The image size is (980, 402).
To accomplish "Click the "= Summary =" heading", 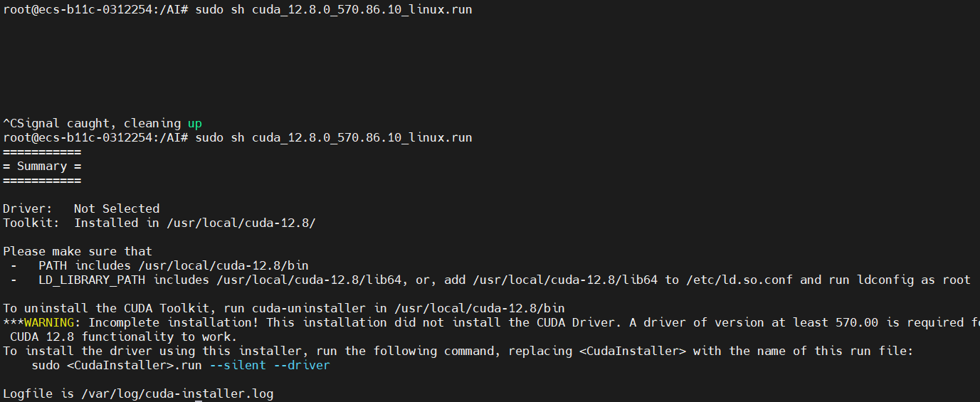I will tap(42, 166).
